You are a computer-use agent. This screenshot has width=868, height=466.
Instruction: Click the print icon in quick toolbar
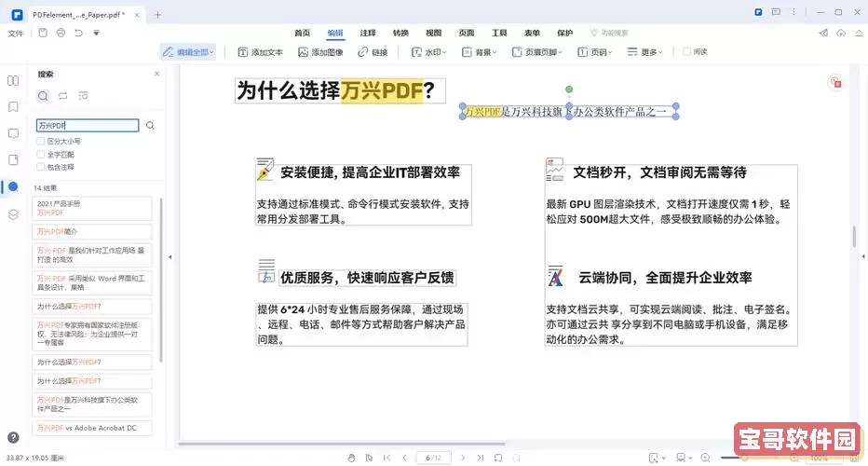[61, 33]
